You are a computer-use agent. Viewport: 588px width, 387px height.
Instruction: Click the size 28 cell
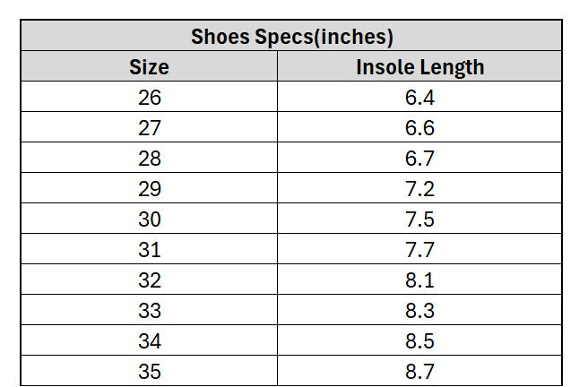click(x=149, y=158)
